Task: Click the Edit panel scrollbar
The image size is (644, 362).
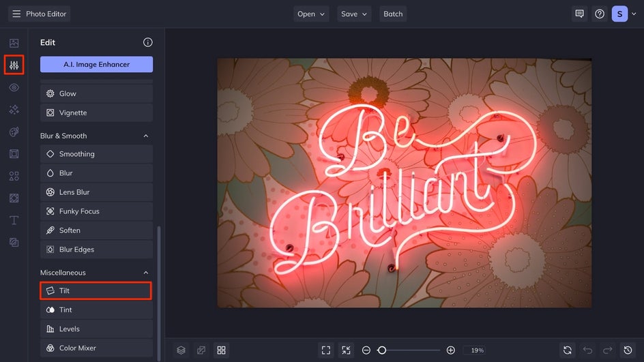Action: point(159,293)
